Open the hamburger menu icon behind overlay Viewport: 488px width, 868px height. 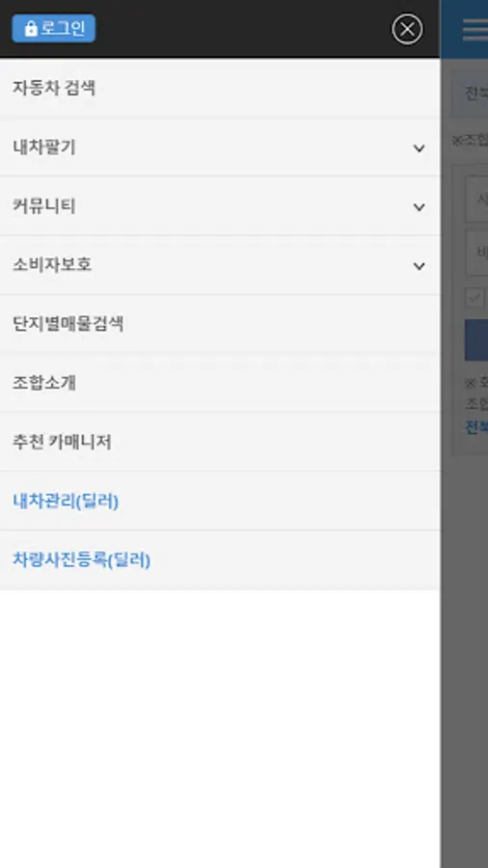(x=475, y=29)
